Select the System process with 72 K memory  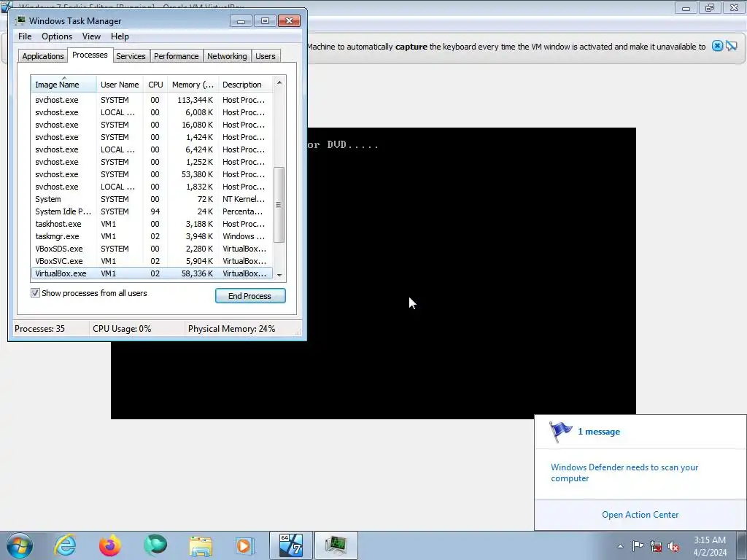pos(152,199)
